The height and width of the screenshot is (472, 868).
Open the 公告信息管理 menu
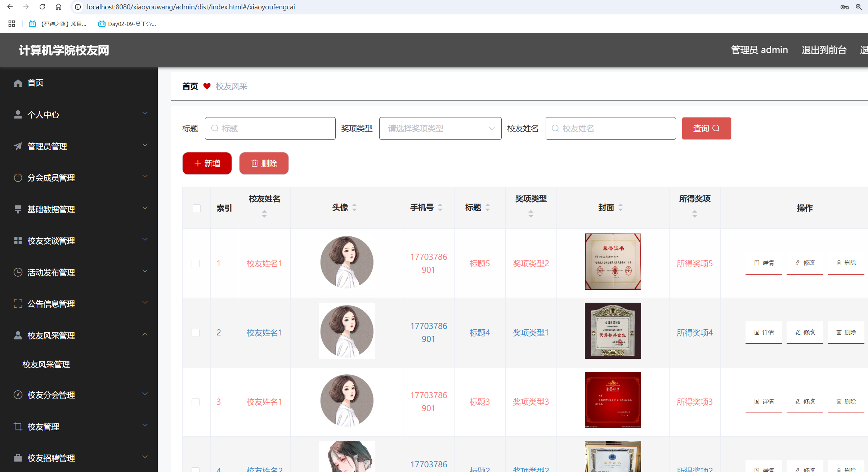79,304
